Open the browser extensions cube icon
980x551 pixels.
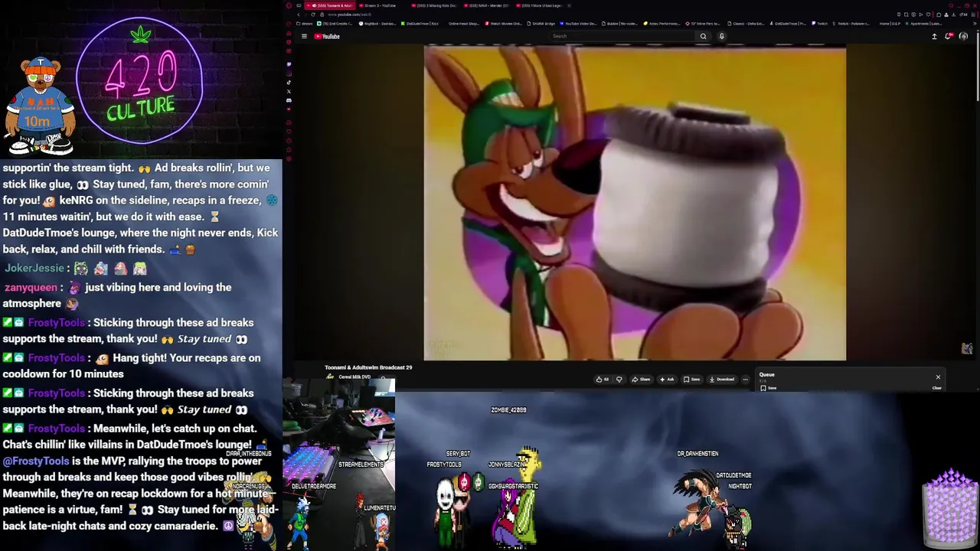[x=939, y=15]
